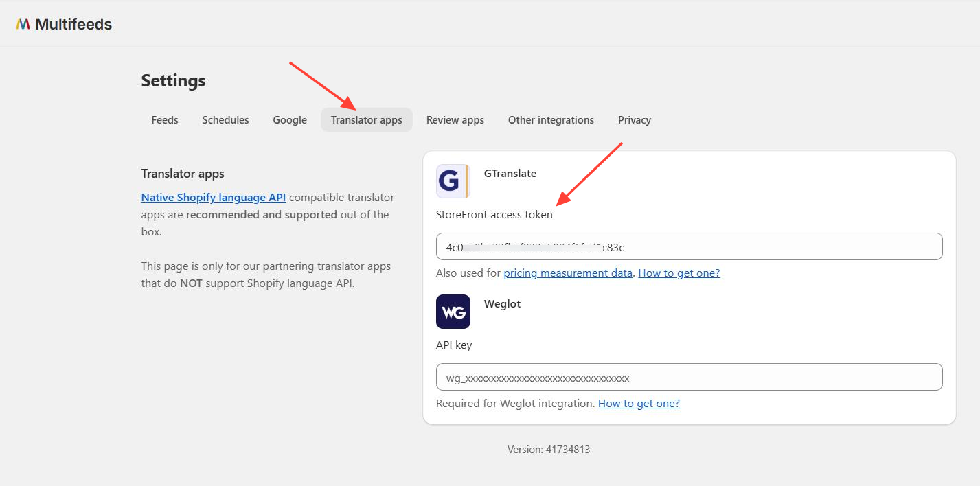Click the Multifeeds brand name text
The height and width of the screenshot is (486, 980).
pos(73,24)
